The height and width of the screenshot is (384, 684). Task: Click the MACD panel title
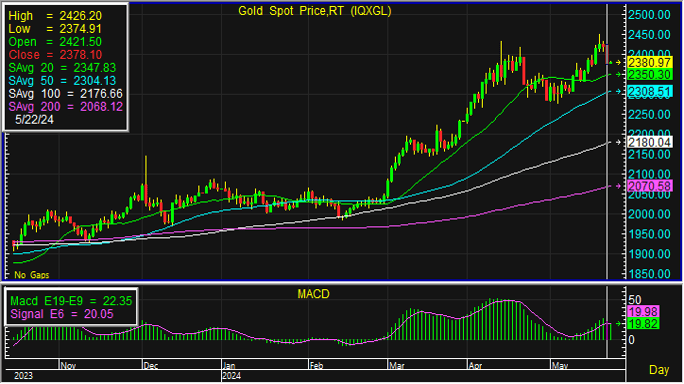tap(313, 294)
